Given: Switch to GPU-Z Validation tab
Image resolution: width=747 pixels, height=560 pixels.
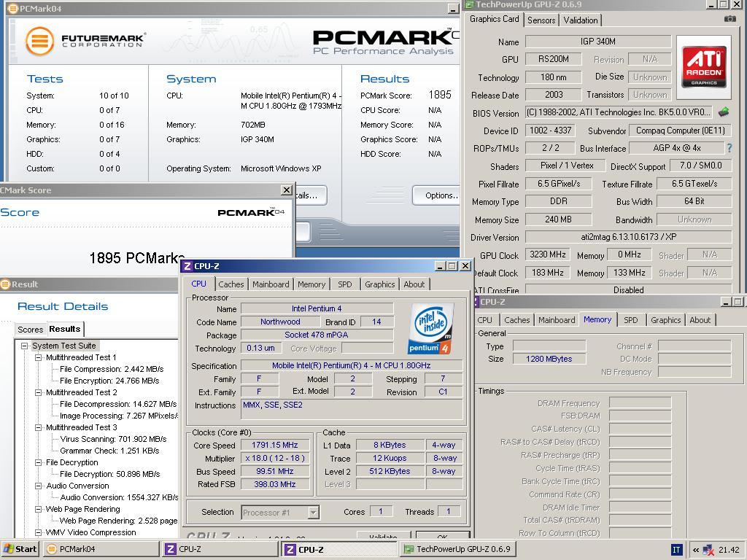Looking at the screenshot, I should (x=580, y=20).
